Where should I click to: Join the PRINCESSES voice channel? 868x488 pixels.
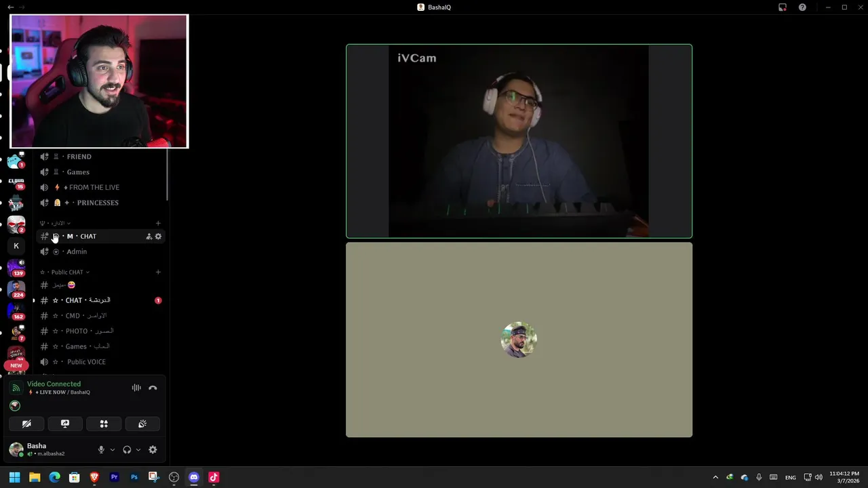click(101, 203)
